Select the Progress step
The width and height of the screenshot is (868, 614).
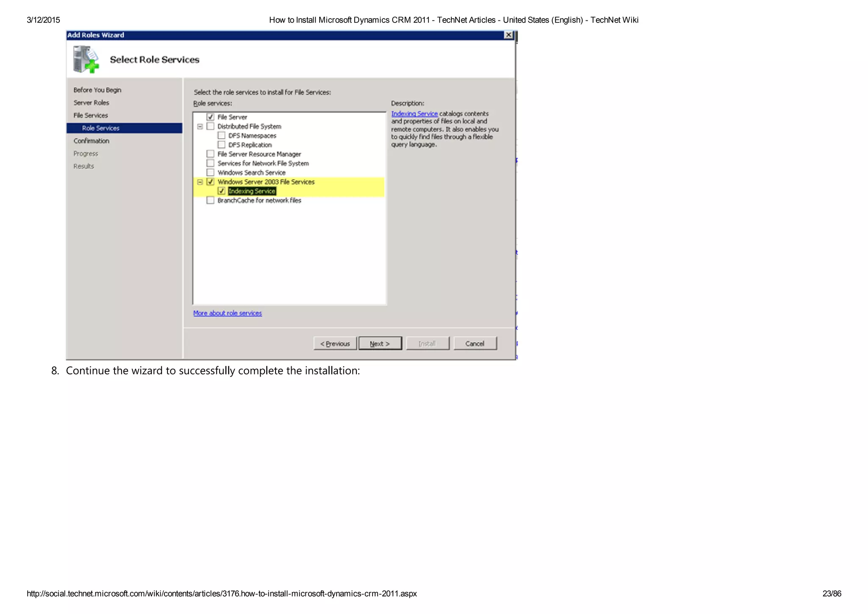(x=86, y=153)
